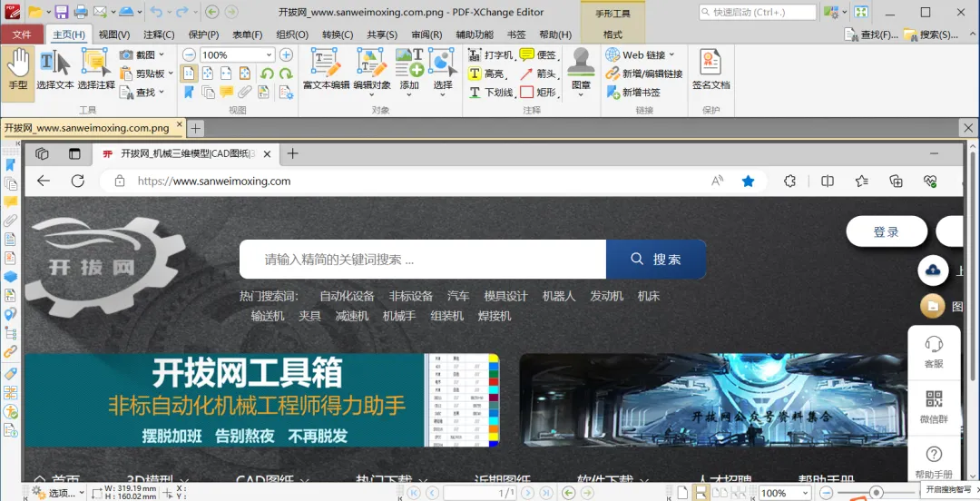Select continuous page layout in status bar
The width and height of the screenshot is (980, 501).
(701, 493)
